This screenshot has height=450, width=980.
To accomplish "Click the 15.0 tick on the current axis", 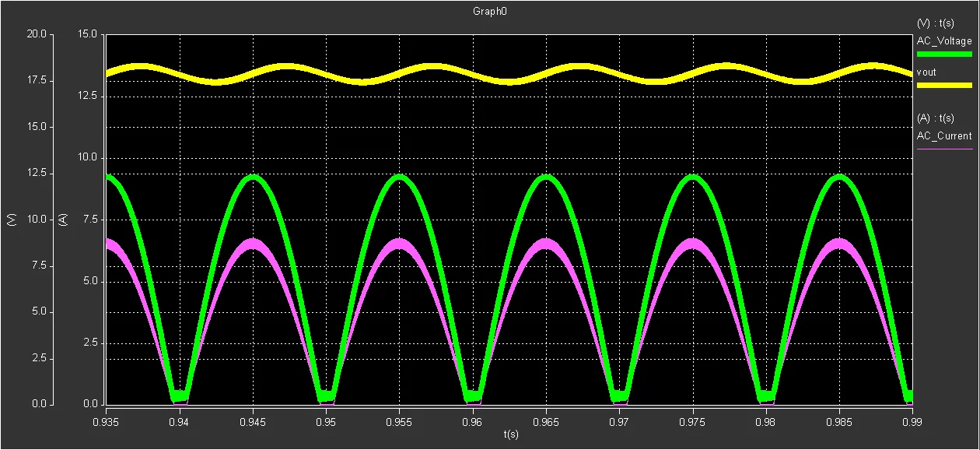I will pyautogui.click(x=87, y=34).
